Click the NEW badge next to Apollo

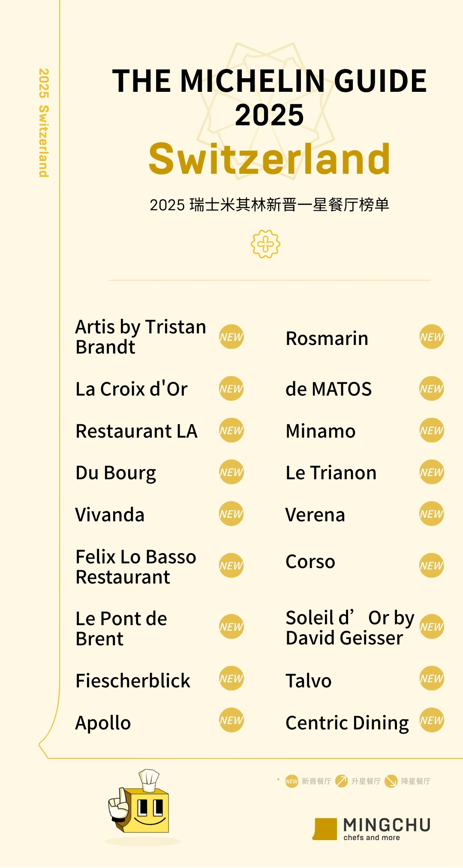[x=231, y=720]
